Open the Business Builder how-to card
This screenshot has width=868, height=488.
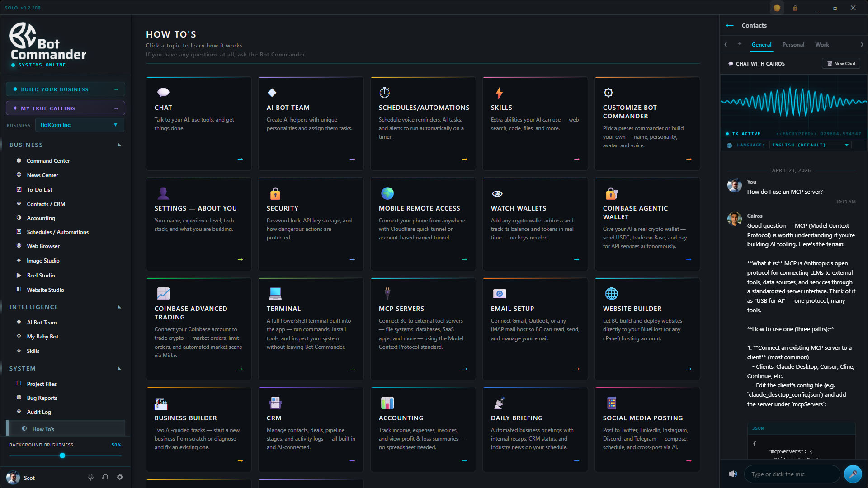199,429
